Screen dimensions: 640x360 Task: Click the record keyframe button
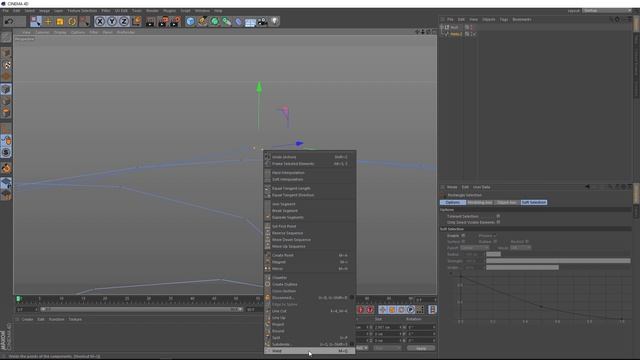(x=360, y=310)
